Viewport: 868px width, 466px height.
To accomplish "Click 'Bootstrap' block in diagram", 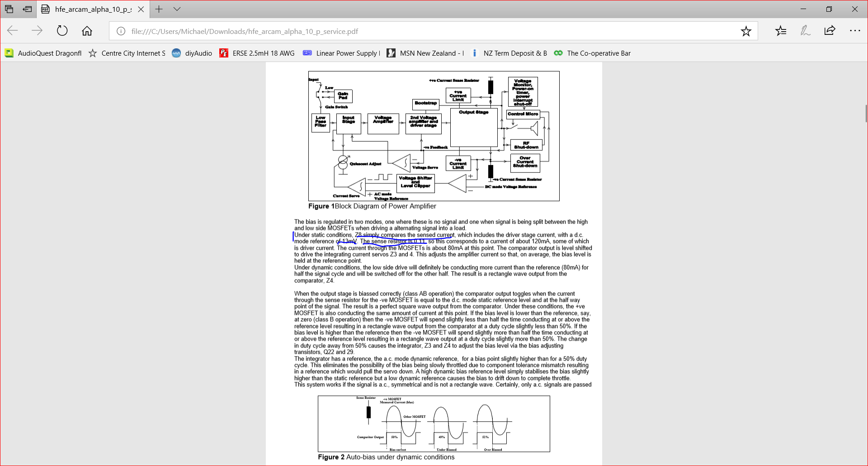I will [426, 105].
